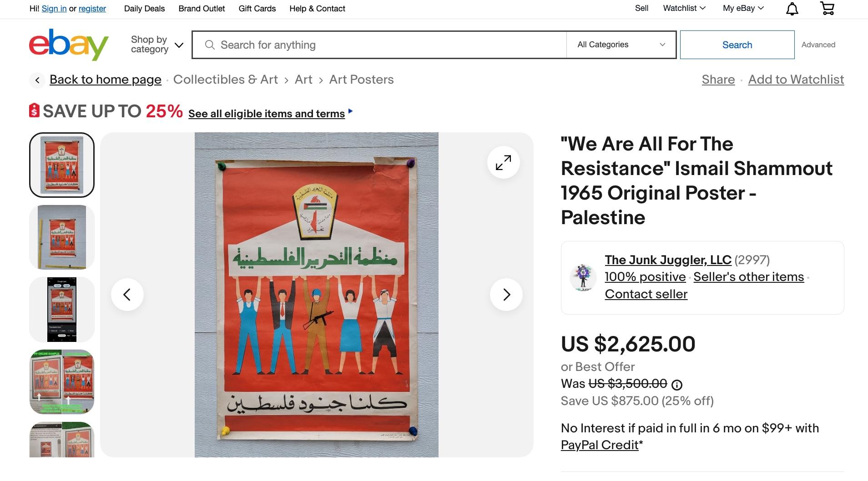Image resolution: width=868 pixels, height=481 pixels.
Task: Click the Add to Watchlist link
Action: tap(796, 80)
